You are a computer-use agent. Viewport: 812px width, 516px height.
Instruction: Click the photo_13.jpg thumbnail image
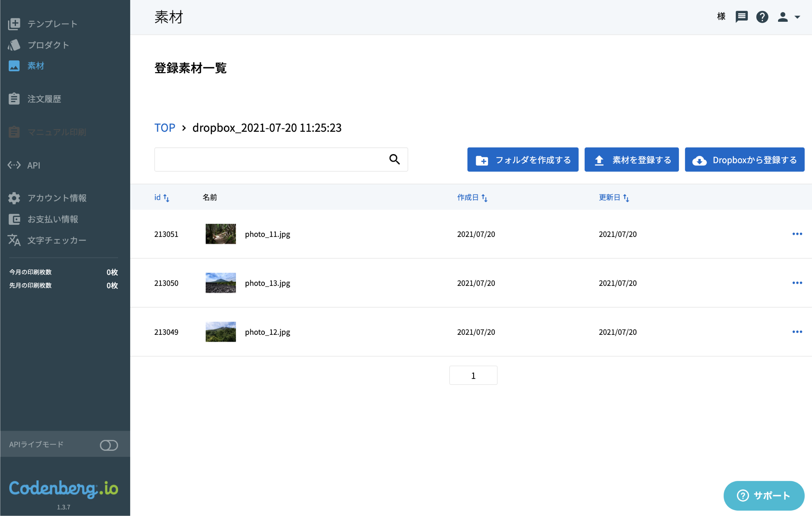pos(221,283)
